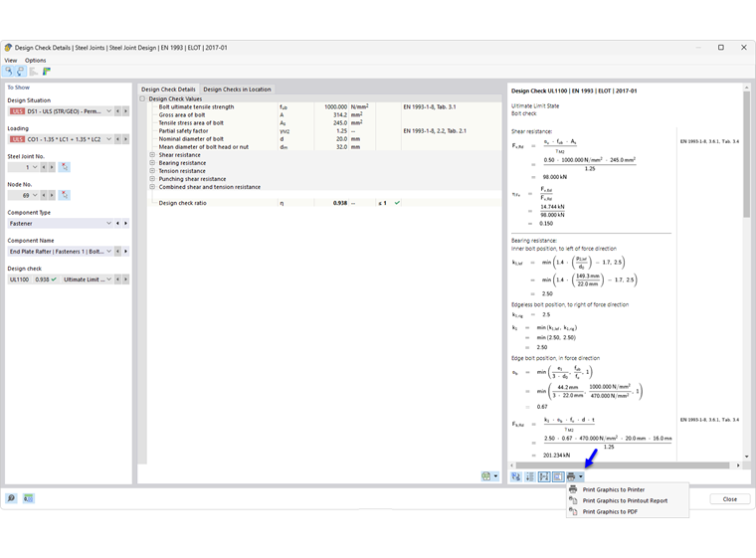The image size is (756, 558).
Task: Expand the Tension resistance row
Action: (152, 171)
